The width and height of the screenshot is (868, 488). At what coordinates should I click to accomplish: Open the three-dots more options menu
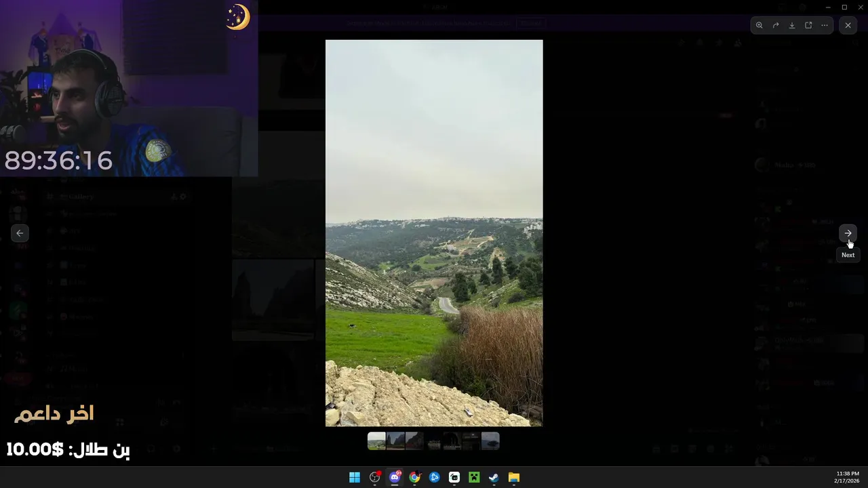point(825,25)
